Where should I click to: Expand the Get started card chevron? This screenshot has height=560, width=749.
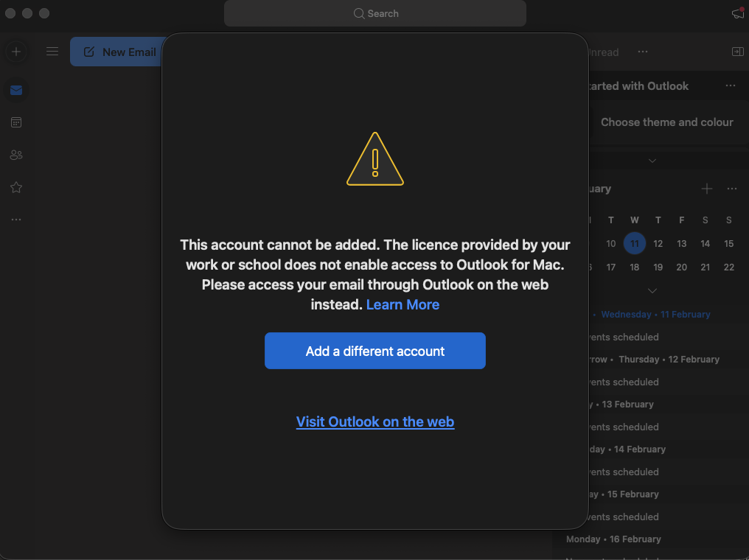tap(652, 161)
